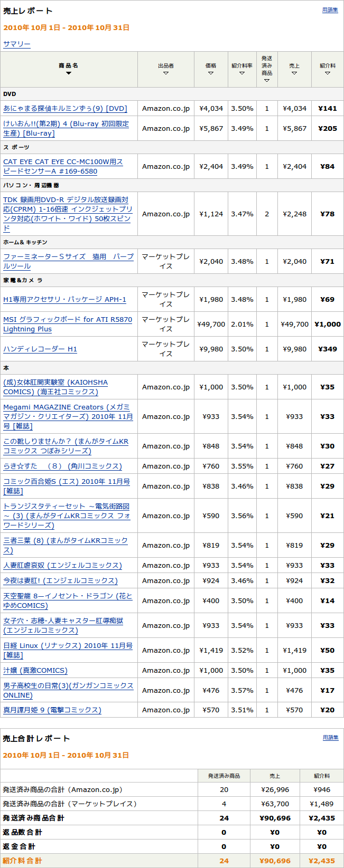Open 用語集 link in 売上レポート header
Screen dimensions: 344x868
330,10
